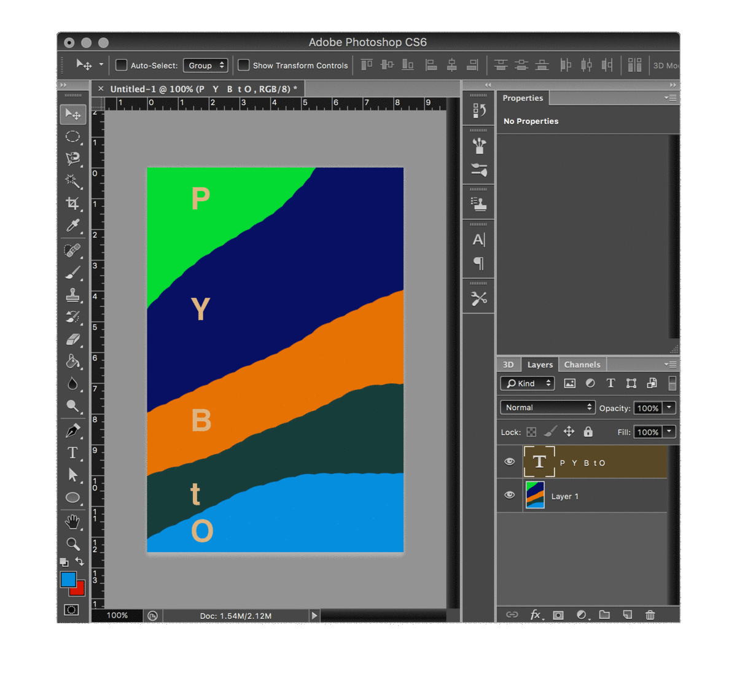Screen dimensions: 737x700
Task: Open the status bar info arrow
Action: click(314, 615)
